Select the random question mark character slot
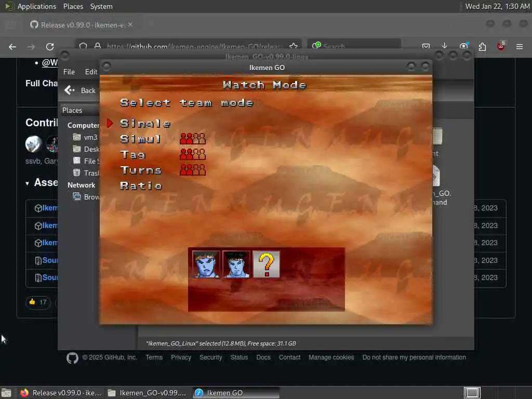Image resolution: width=532 pixels, height=399 pixels. 267,264
